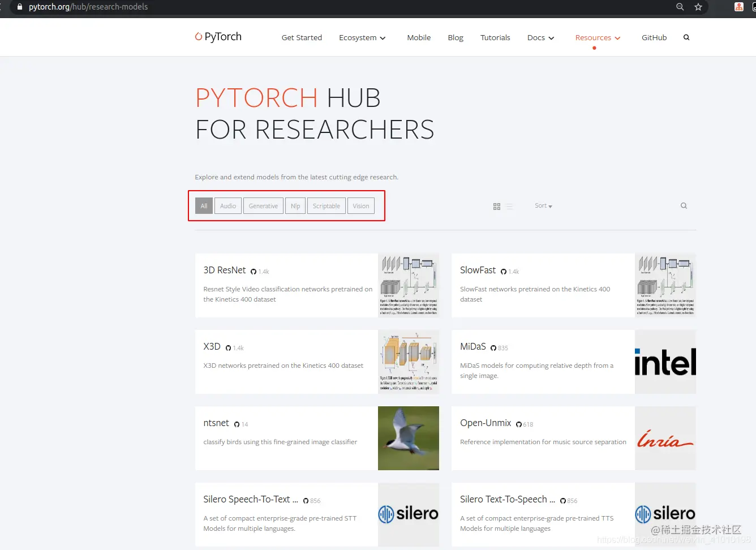This screenshot has height=550, width=756.
Task: Filter models by Nlp
Action: (295, 206)
